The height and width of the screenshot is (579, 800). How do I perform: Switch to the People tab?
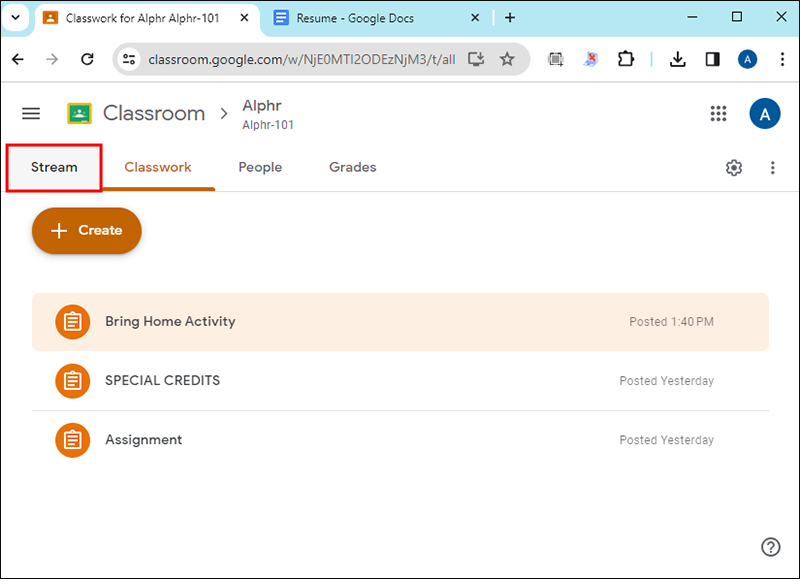click(260, 168)
